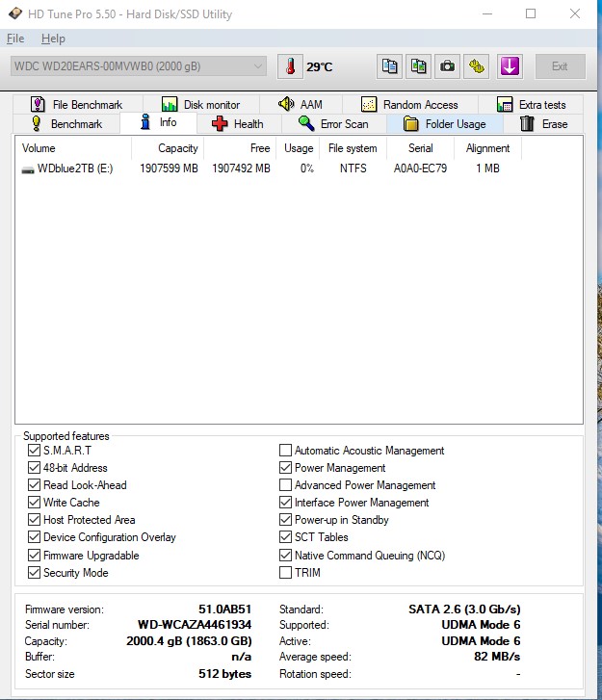Click the Usage column header
Viewport: 602px width, 700px height.
pyautogui.click(x=298, y=148)
